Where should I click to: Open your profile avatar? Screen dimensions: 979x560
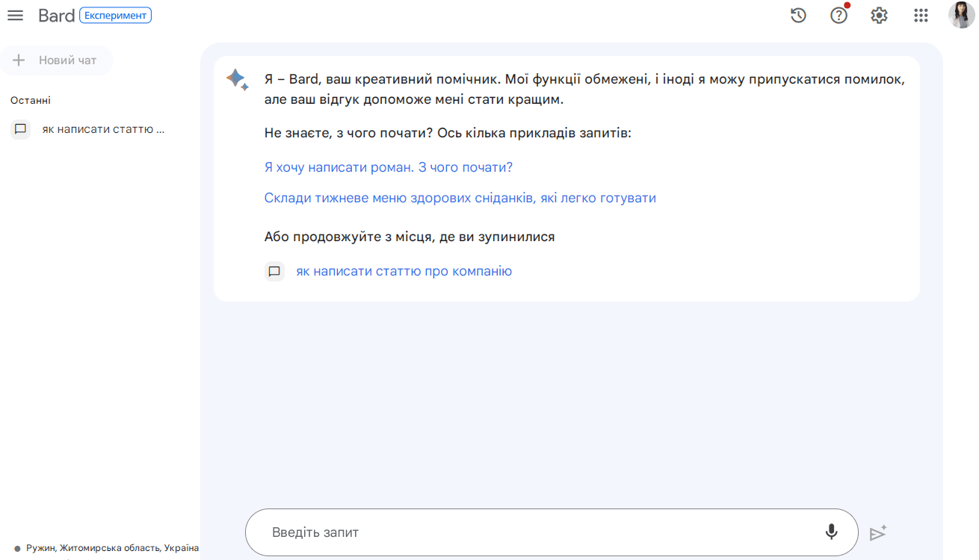coord(960,15)
